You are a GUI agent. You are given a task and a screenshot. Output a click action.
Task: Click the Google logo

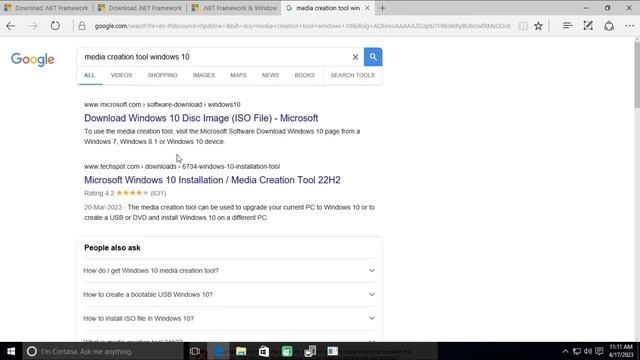[33, 60]
